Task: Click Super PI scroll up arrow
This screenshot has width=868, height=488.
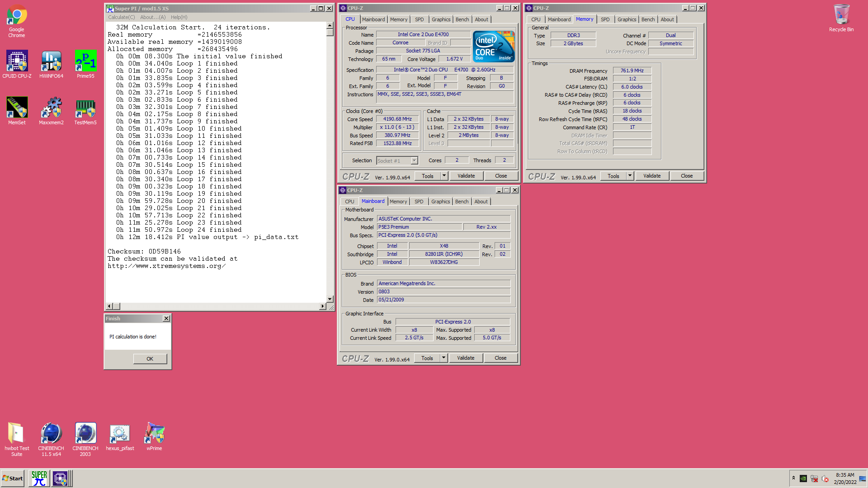Action: [330, 25]
